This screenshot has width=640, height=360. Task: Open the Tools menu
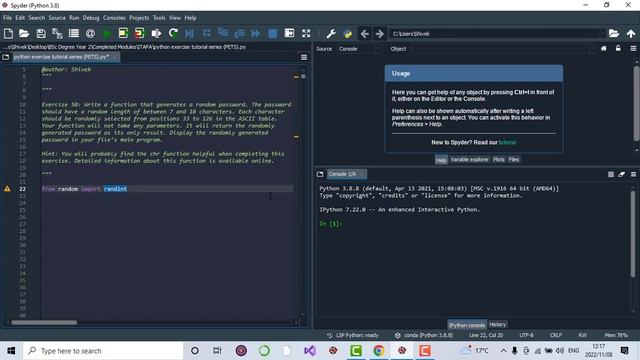[x=159, y=18]
